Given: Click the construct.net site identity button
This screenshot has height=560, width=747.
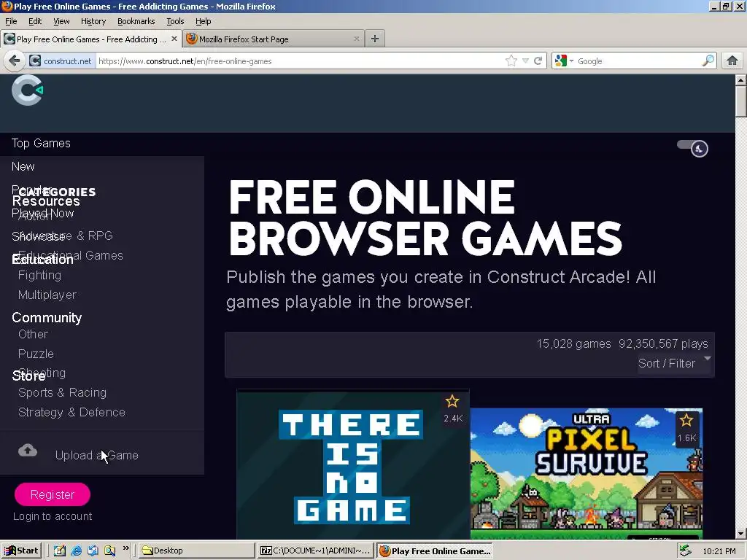Looking at the screenshot, I should pyautogui.click(x=61, y=61).
